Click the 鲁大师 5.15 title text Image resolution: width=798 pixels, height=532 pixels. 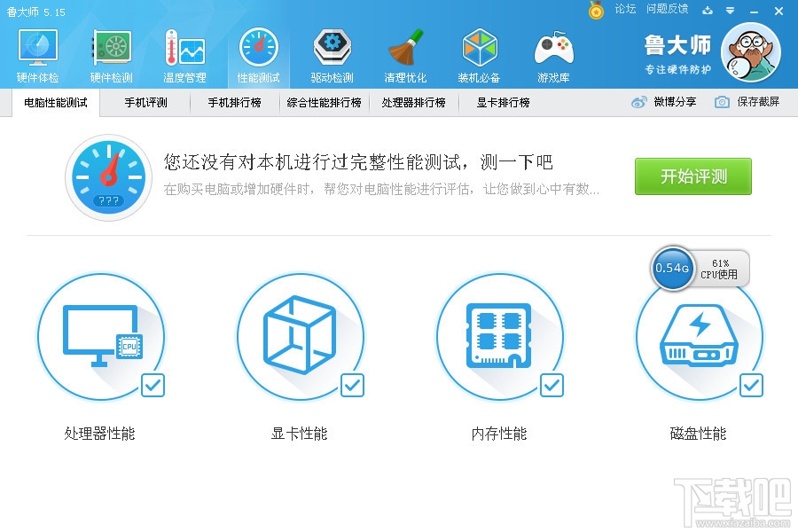pyautogui.click(x=36, y=12)
